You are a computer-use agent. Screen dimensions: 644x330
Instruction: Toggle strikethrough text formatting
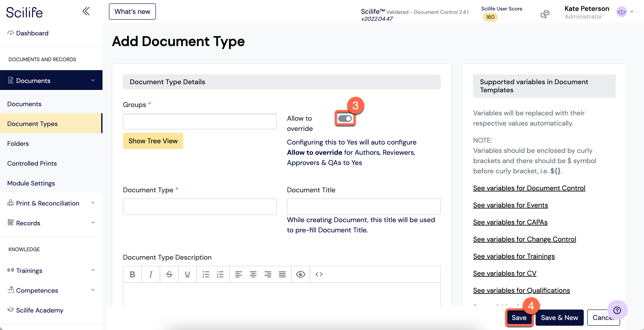tap(169, 274)
